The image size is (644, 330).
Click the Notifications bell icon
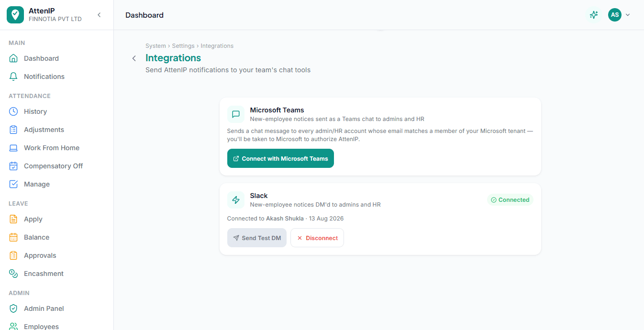[x=13, y=77]
